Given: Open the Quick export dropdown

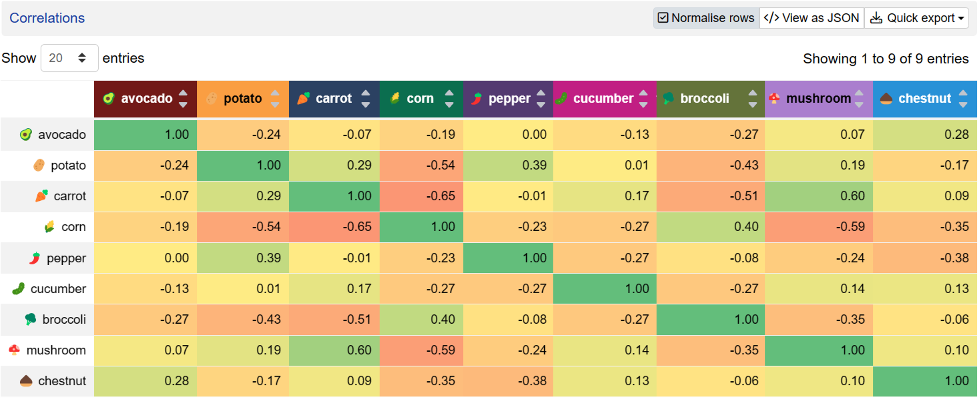Looking at the screenshot, I should click(x=916, y=18).
